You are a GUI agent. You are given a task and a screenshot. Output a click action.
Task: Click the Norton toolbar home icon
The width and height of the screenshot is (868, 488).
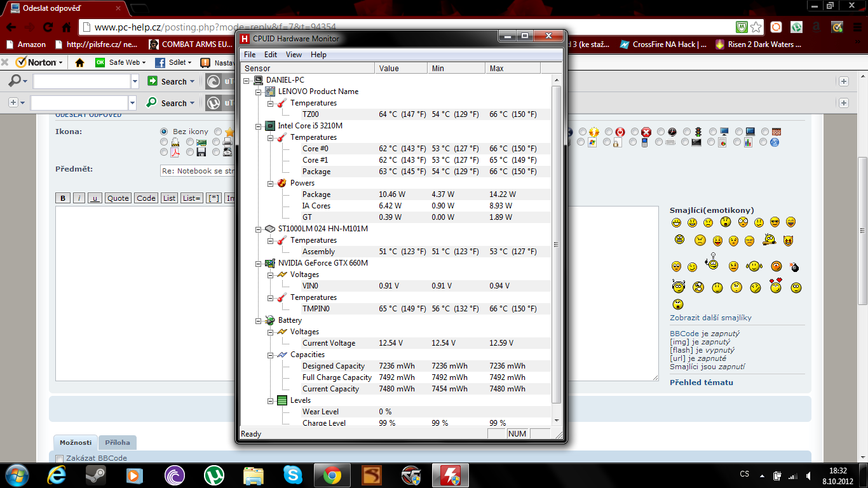coord(79,62)
